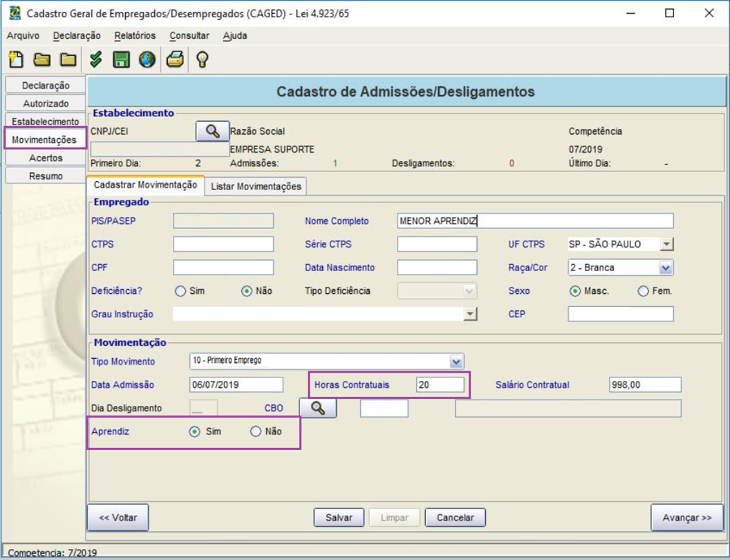Click the globe transmit icon
This screenshot has height=560, width=730.
[147, 59]
